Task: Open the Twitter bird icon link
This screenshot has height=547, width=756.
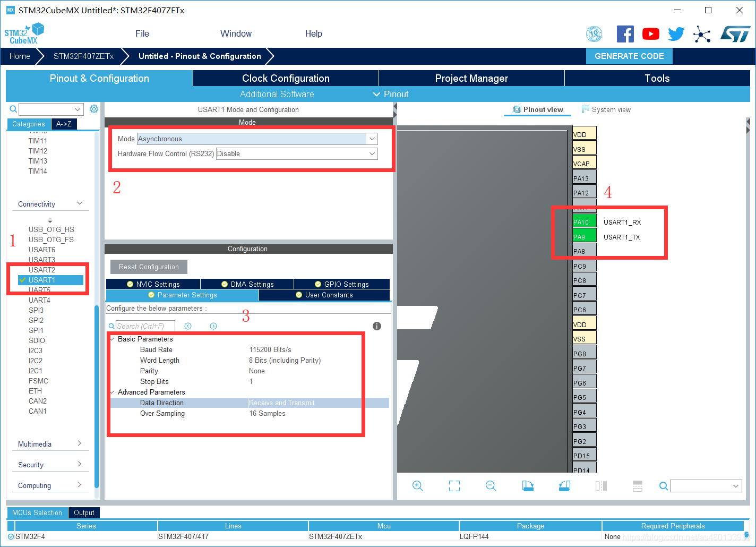Action: pyautogui.click(x=676, y=34)
